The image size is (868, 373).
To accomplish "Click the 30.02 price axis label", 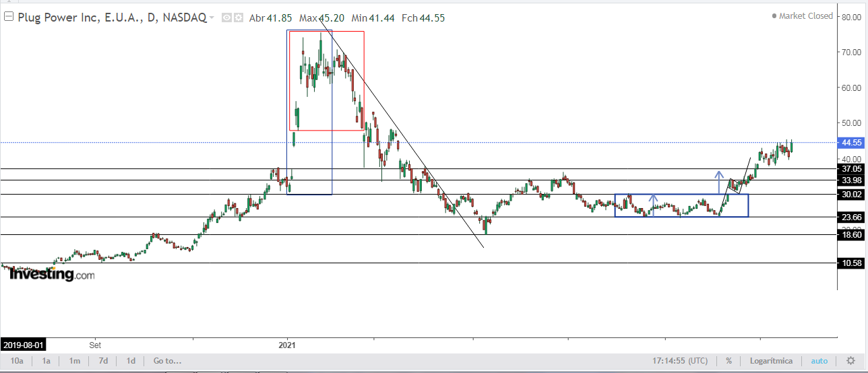I will 850,195.
